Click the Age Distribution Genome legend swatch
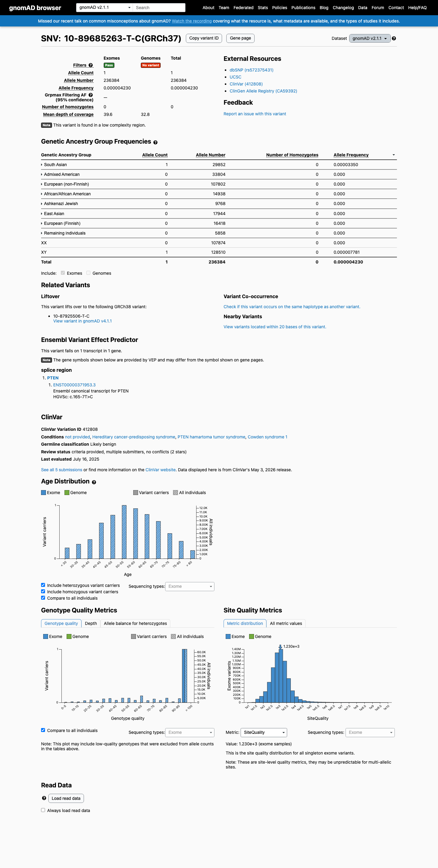The width and height of the screenshot is (438, 868). [67, 493]
